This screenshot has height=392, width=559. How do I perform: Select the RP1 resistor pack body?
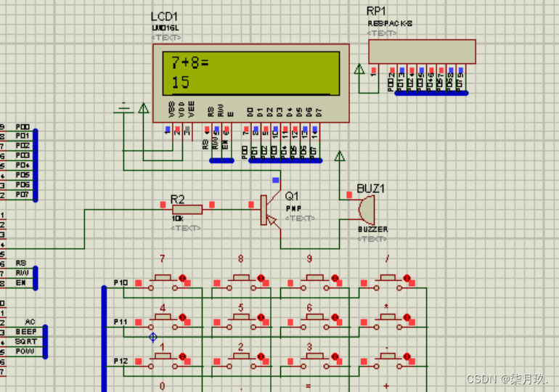[x=422, y=52]
